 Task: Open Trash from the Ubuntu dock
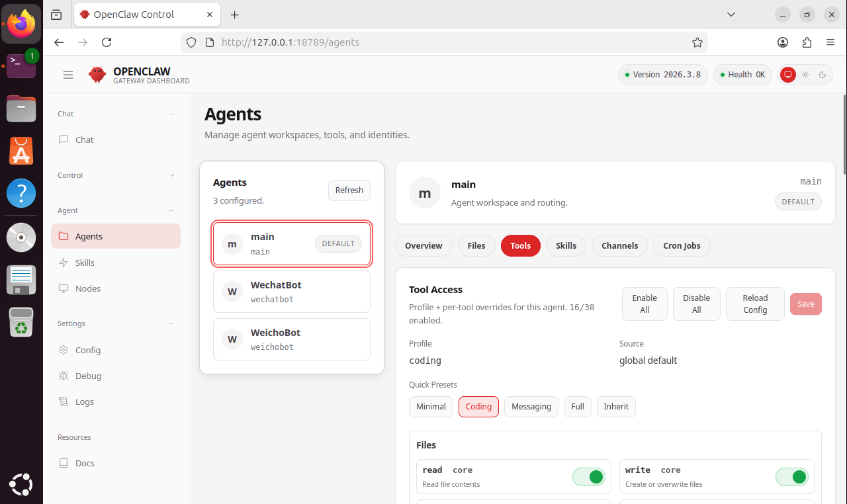(21, 323)
